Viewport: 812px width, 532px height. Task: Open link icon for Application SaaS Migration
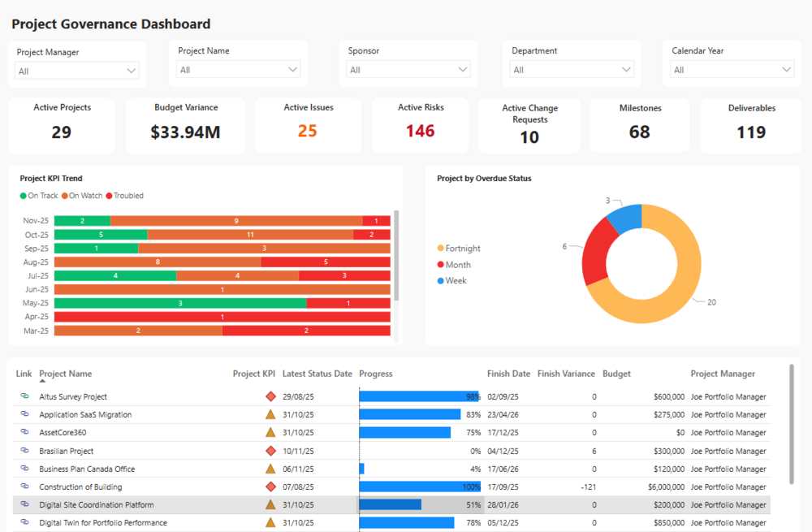(24, 414)
